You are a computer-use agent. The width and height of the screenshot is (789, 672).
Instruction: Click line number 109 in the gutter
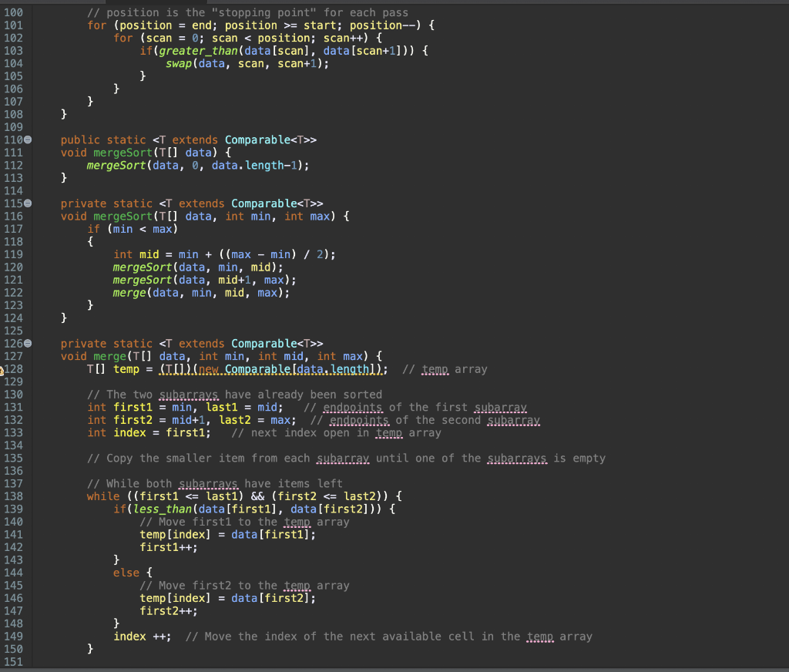click(14, 127)
